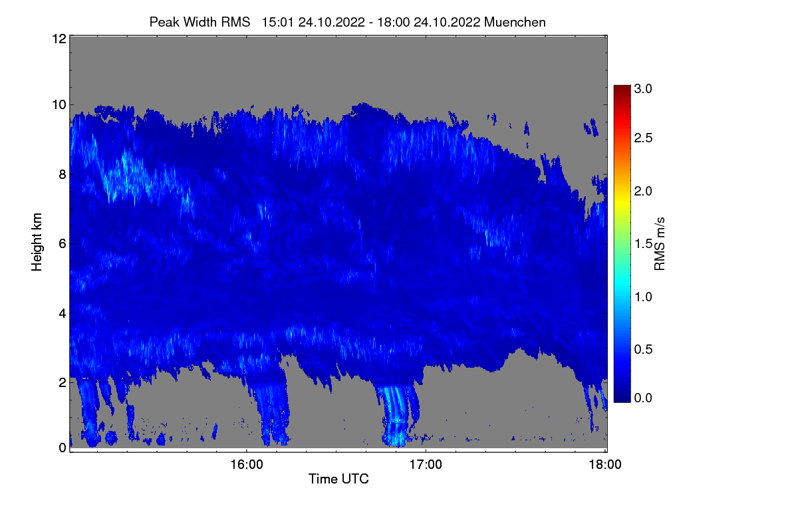Click the '2.0' colorbar label
798x532 pixels.
[x=644, y=191]
